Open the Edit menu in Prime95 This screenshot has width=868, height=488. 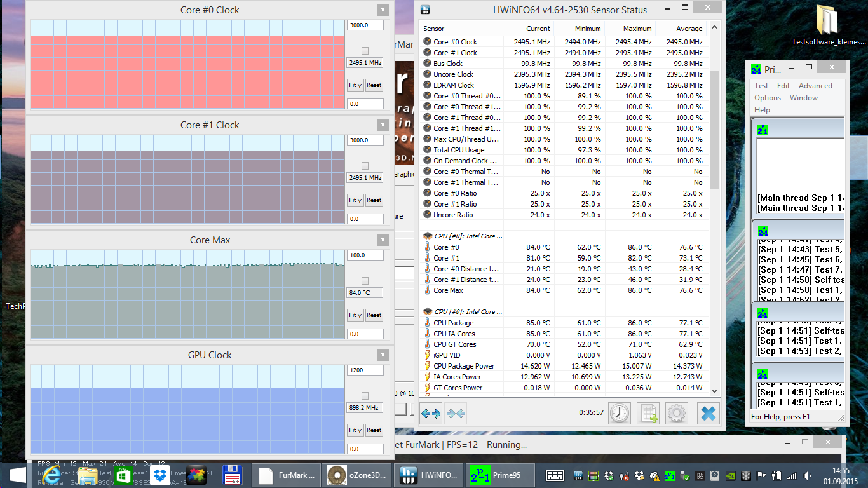783,86
